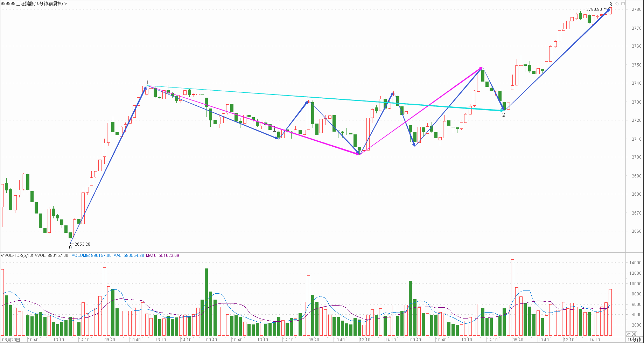Select the 2780.90 high price label
Image resolution: width=644 pixels, height=343 pixels.
tap(594, 9)
